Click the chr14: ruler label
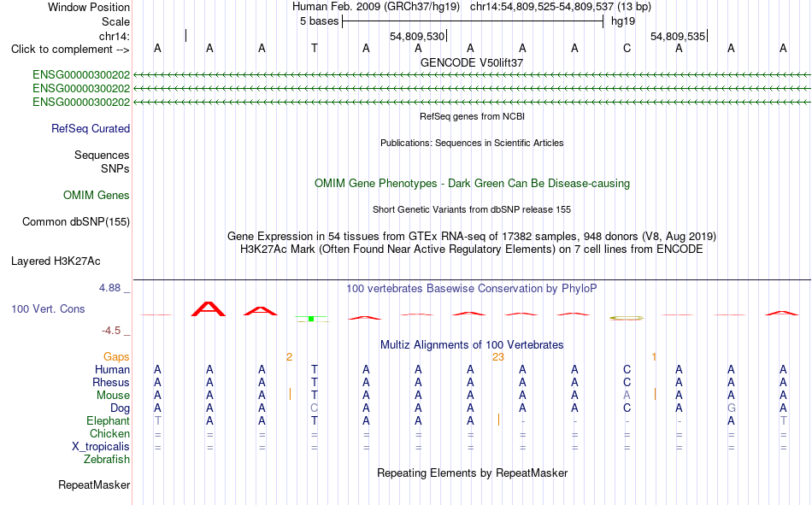 pos(115,36)
